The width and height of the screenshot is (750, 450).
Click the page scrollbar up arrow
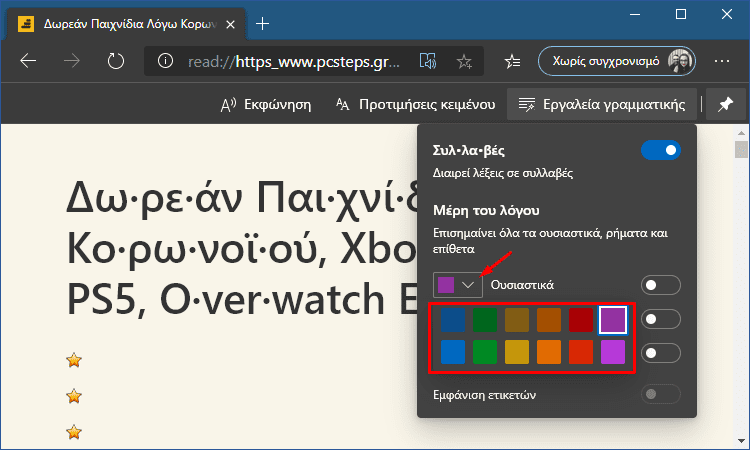[x=741, y=132]
